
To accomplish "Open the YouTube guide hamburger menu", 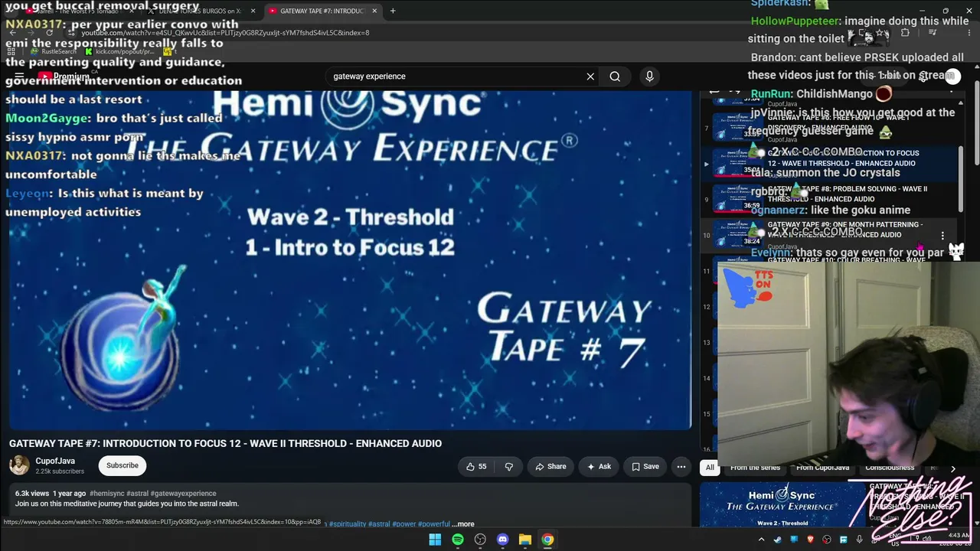I will 19,77.
